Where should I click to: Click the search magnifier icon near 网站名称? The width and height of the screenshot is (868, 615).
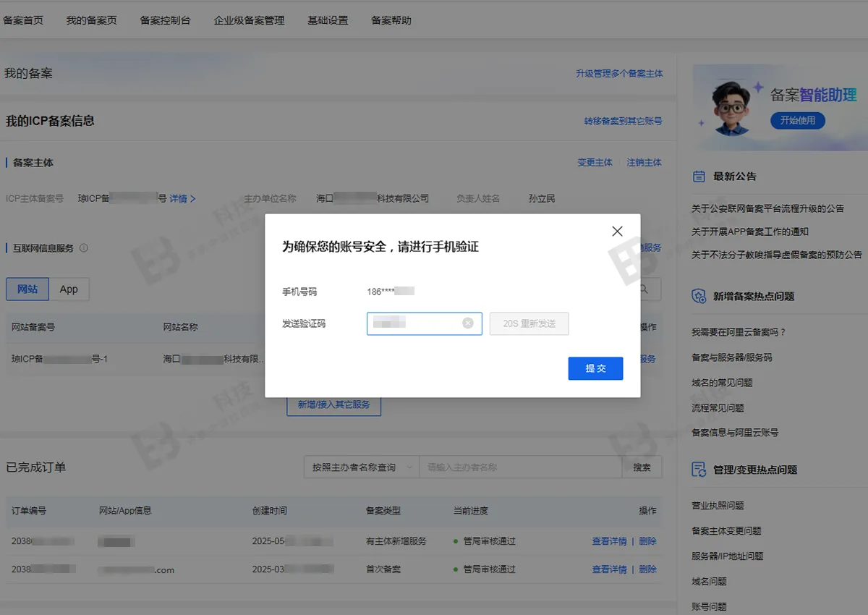click(x=642, y=289)
